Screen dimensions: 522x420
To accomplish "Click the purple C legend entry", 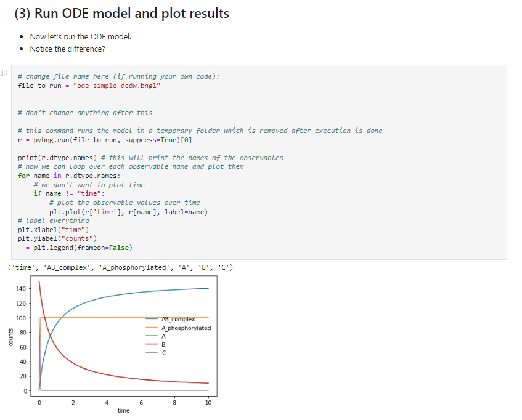I will coord(163,353).
